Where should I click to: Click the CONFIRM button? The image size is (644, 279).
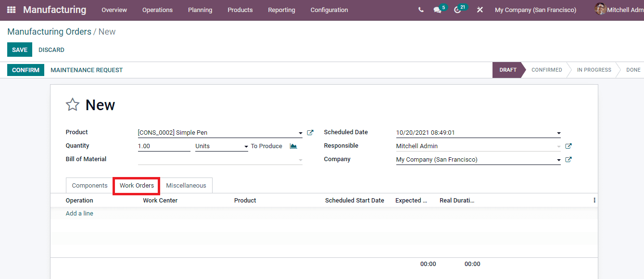click(x=25, y=70)
